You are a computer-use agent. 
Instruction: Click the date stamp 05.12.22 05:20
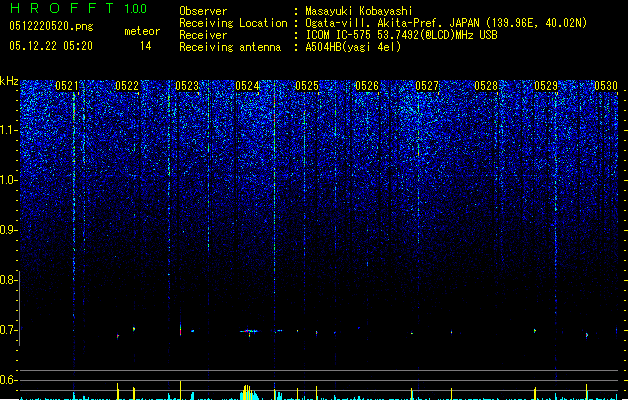(x=51, y=46)
